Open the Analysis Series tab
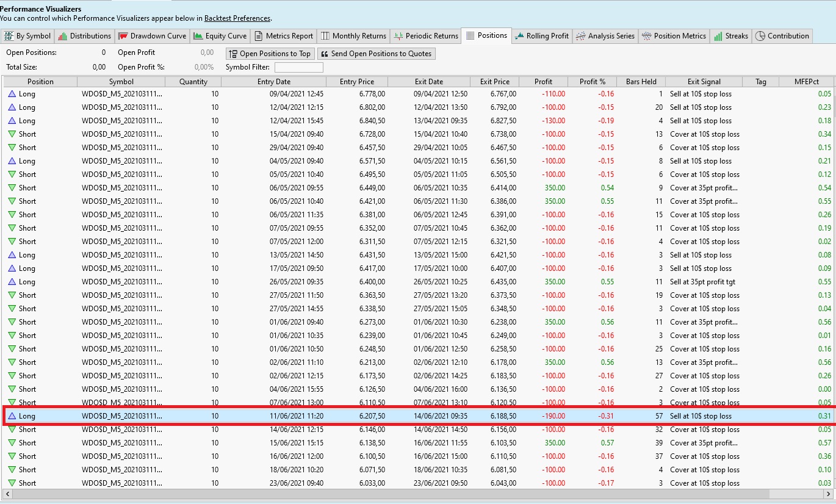 pos(605,36)
